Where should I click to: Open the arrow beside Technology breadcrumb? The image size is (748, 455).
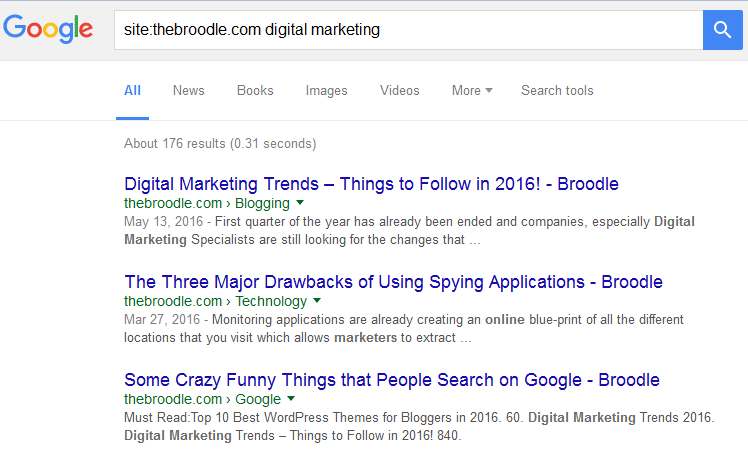pos(317,300)
